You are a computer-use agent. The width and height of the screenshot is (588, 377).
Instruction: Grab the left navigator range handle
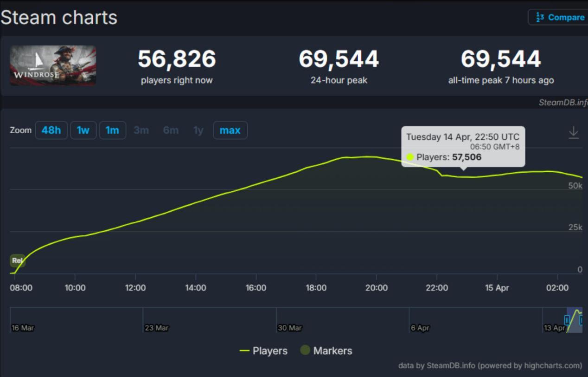pyautogui.click(x=567, y=320)
